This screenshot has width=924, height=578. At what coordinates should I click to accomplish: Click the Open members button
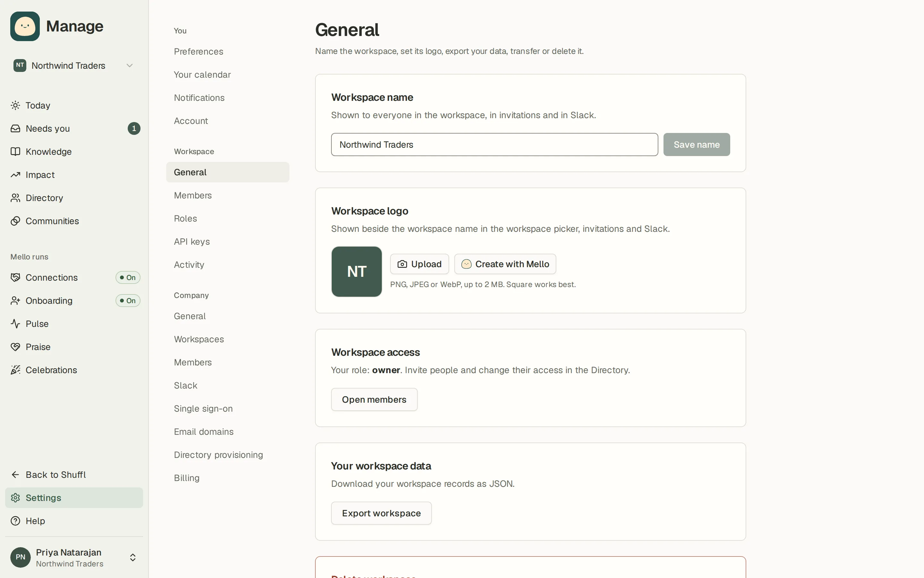click(374, 399)
